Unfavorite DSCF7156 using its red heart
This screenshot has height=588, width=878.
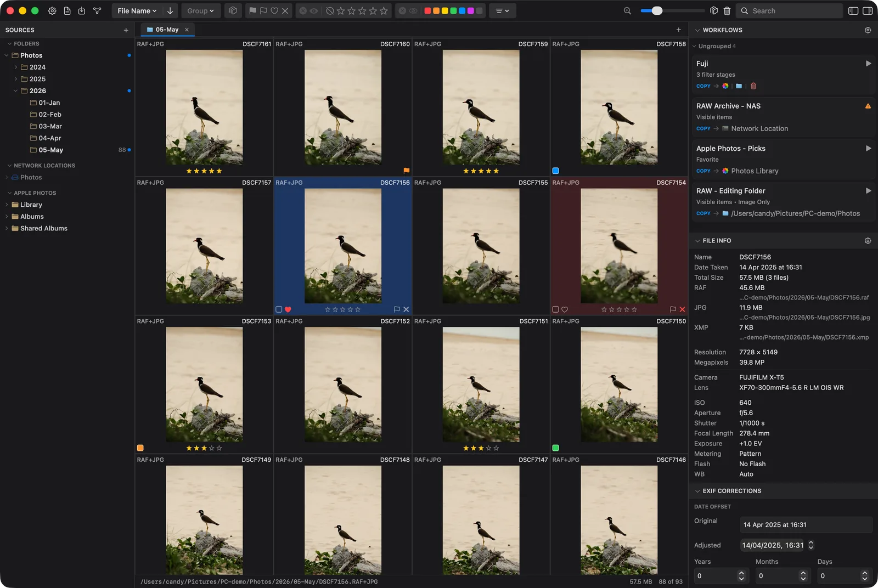point(288,309)
